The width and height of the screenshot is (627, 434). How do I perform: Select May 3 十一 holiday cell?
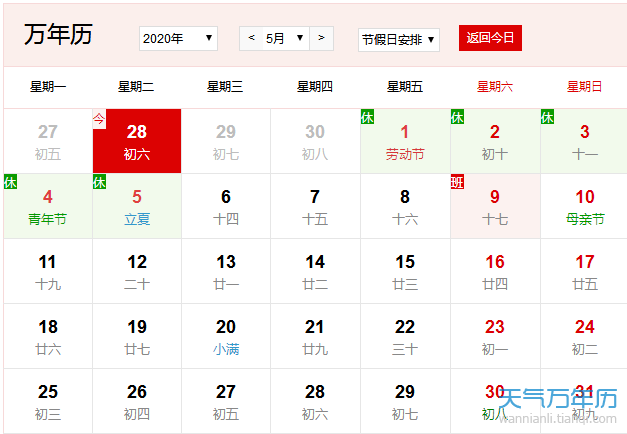pos(584,141)
